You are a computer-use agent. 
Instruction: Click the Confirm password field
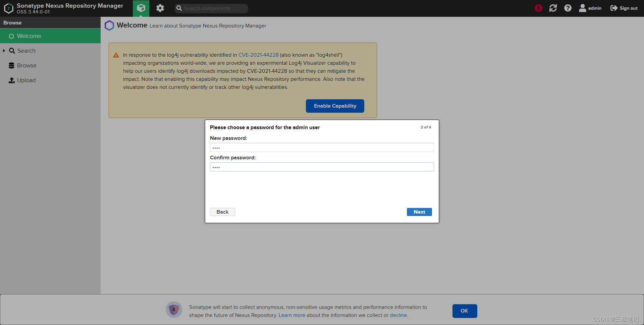(x=322, y=167)
